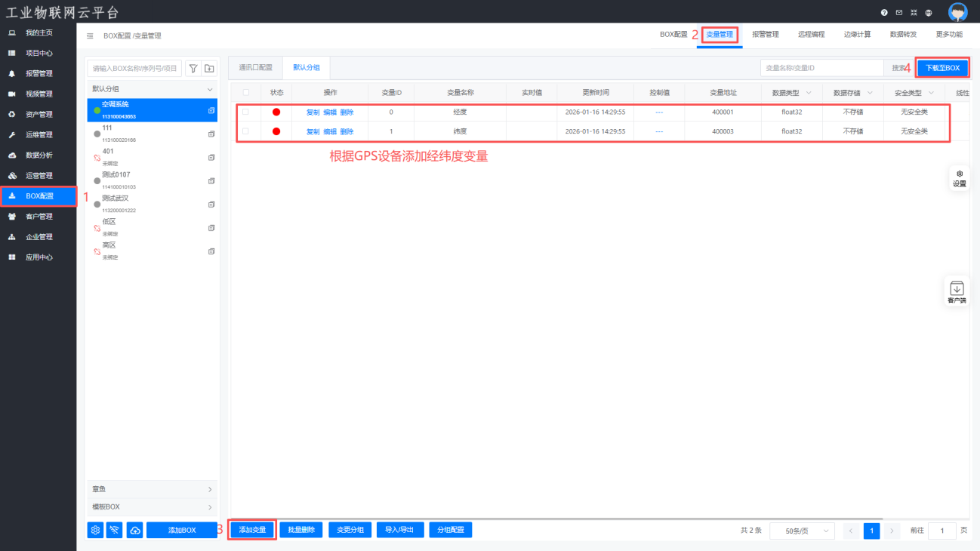Open the 50条/页 page size dropdown
The height and width of the screenshot is (551, 980).
coord(802,531)
